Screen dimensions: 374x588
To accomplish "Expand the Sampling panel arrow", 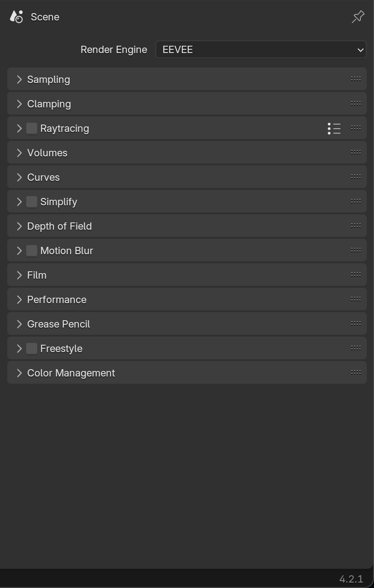I will pyautogui.click(x=19, y=79).
